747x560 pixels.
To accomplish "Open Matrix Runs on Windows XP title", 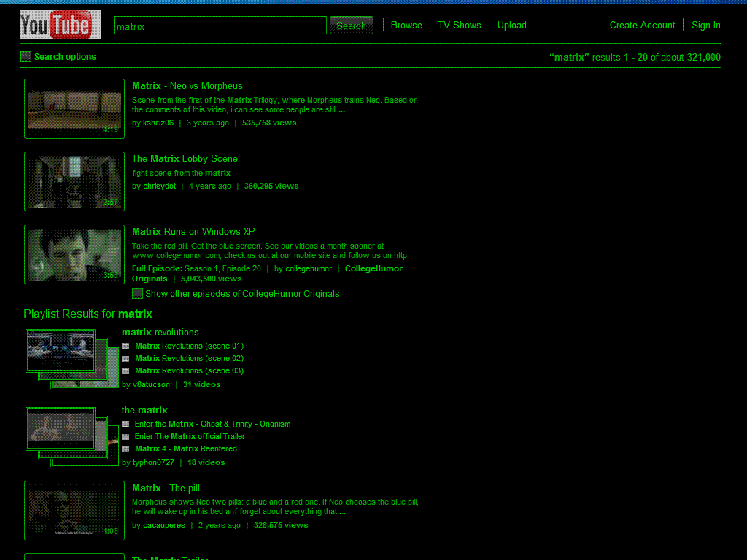I will (193, 231).
